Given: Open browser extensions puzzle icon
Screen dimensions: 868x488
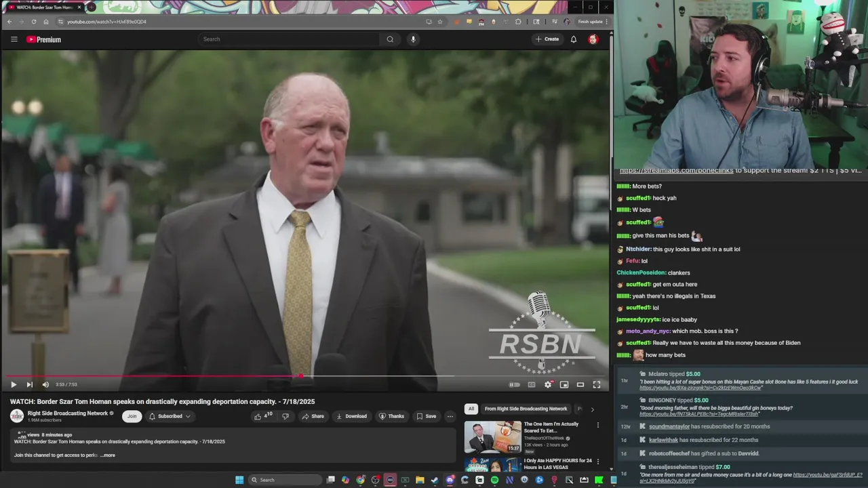Looking at the screenshot, I should tap(519, 22).
